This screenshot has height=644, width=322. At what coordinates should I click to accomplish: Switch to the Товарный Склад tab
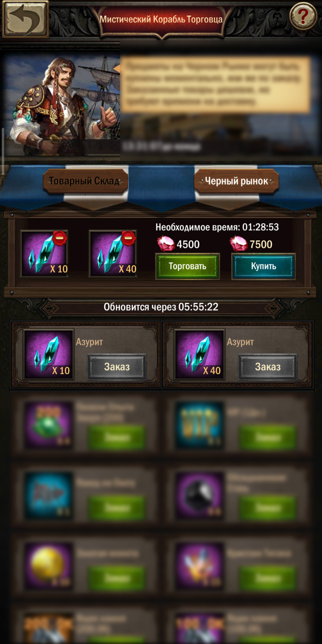[85, 181]
